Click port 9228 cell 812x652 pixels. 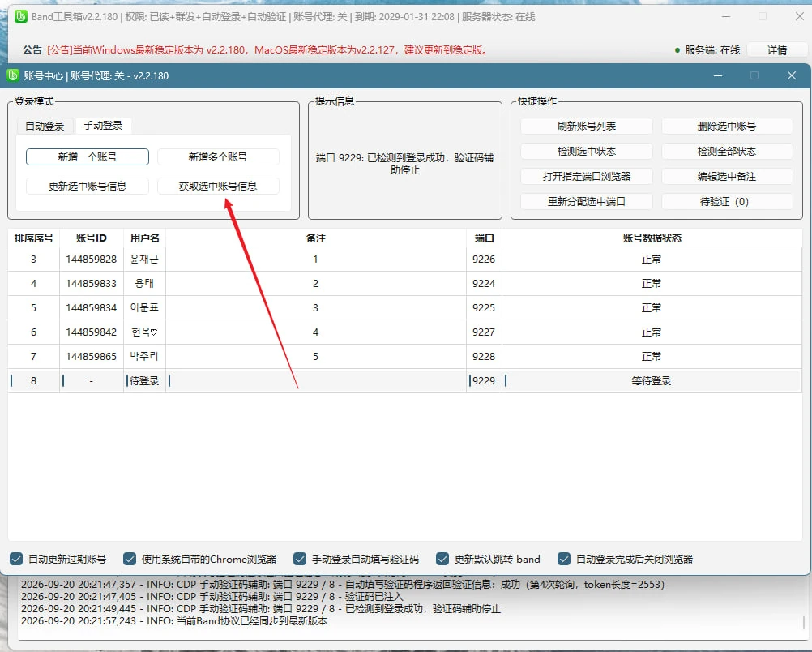click(x=484, y=357)
